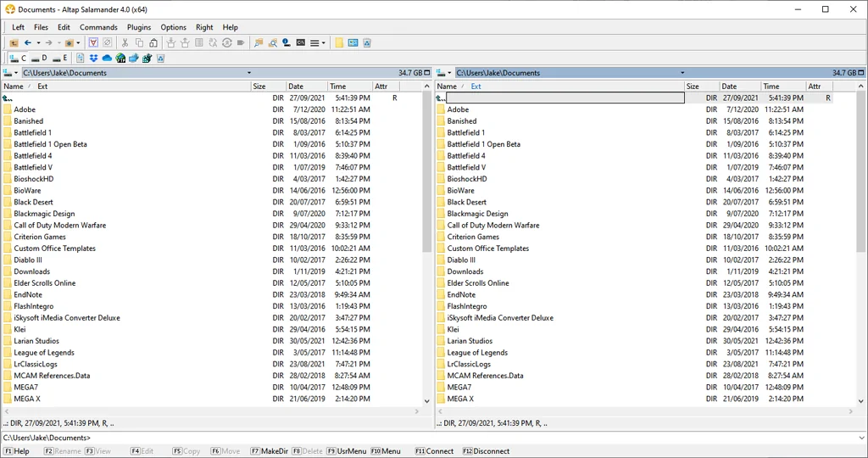The height and width of the screenshot is (458, 868).
Task: Open the command shell icon
Action: (x=301, y=42)
